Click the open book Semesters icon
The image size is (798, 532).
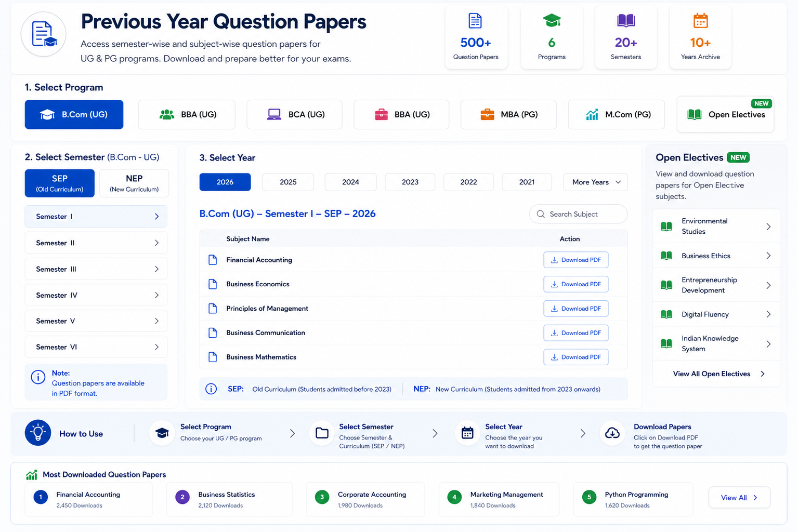(x=626, y=21)
